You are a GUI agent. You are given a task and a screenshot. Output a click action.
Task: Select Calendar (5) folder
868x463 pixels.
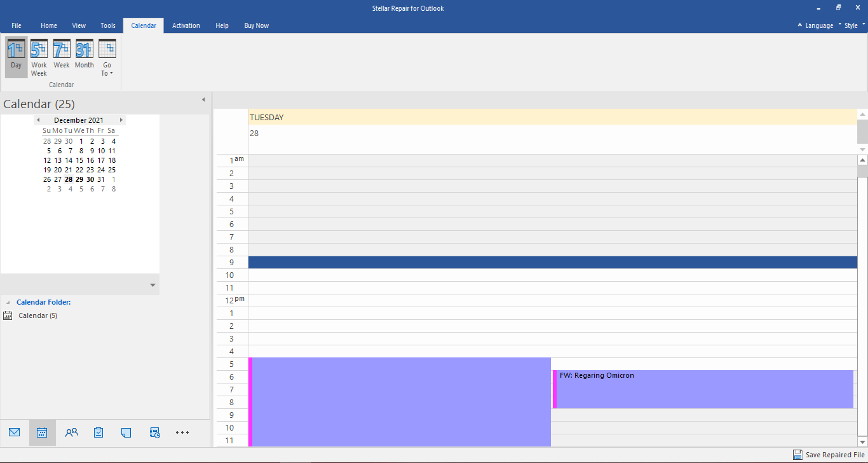coord(37,315)
